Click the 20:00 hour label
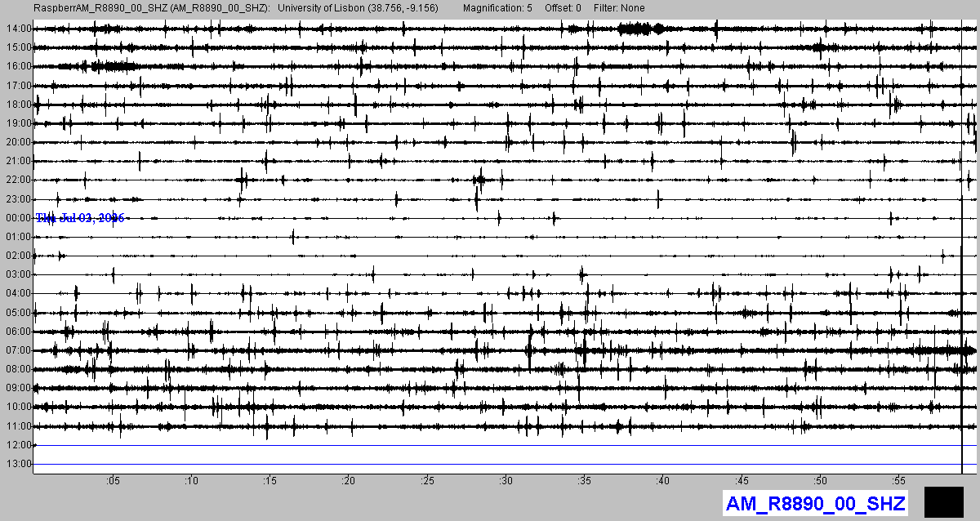 point(18,142)
